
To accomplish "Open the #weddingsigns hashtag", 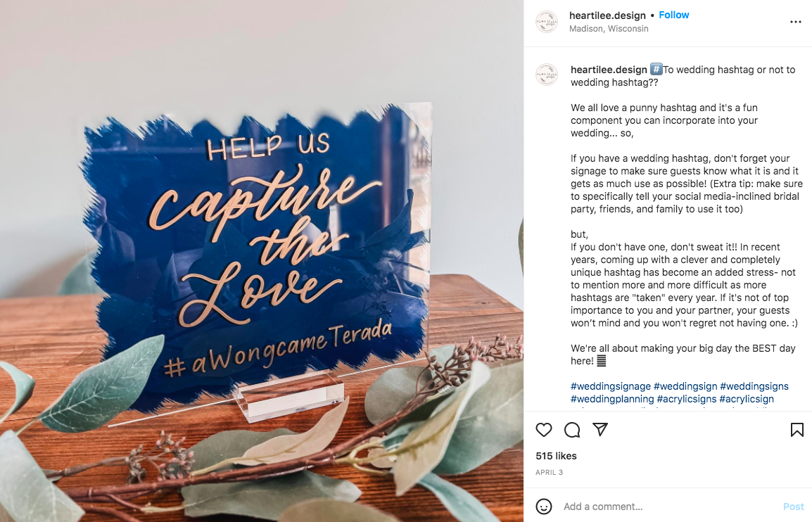I will click(754, 386).
